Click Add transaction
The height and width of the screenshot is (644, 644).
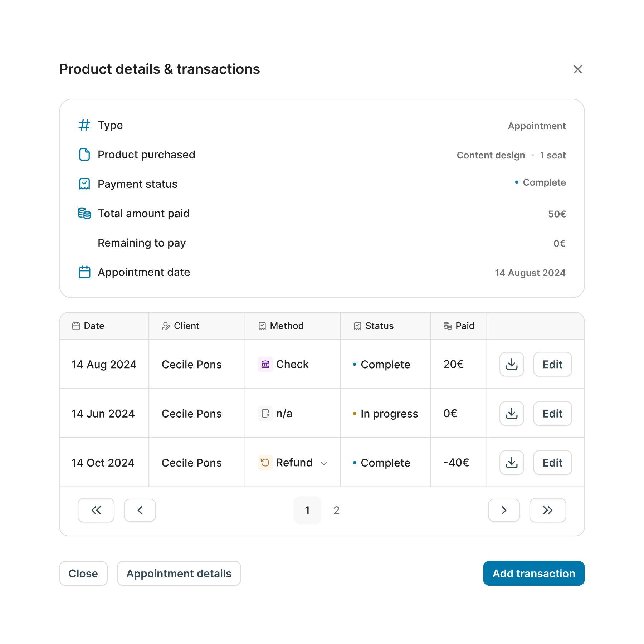click(x=533, y=574)
